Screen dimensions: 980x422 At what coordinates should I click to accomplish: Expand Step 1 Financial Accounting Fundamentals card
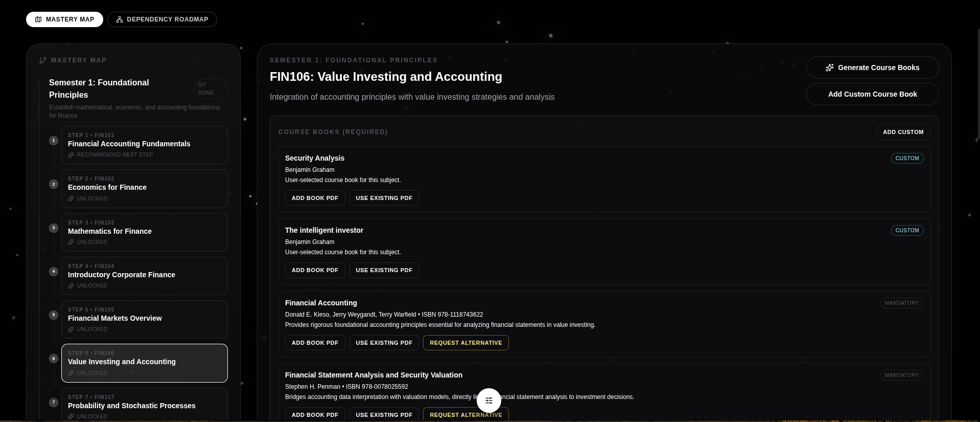coord(145,145)
